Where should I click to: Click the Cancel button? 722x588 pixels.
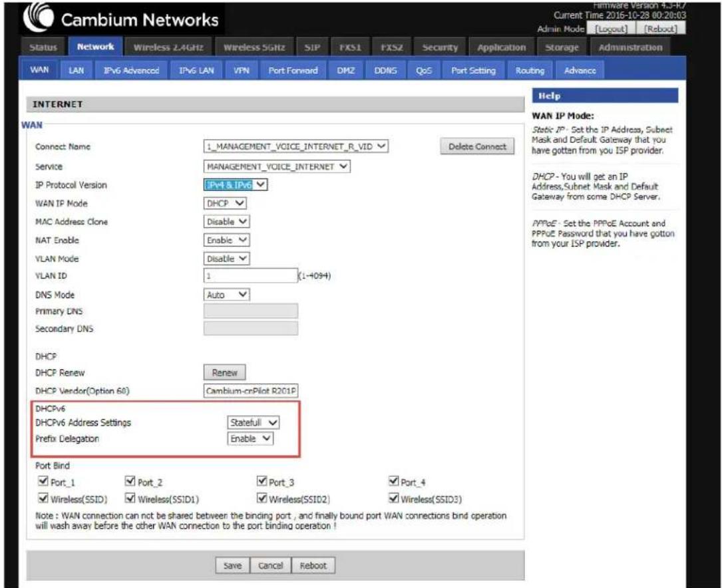coord(270,565)
